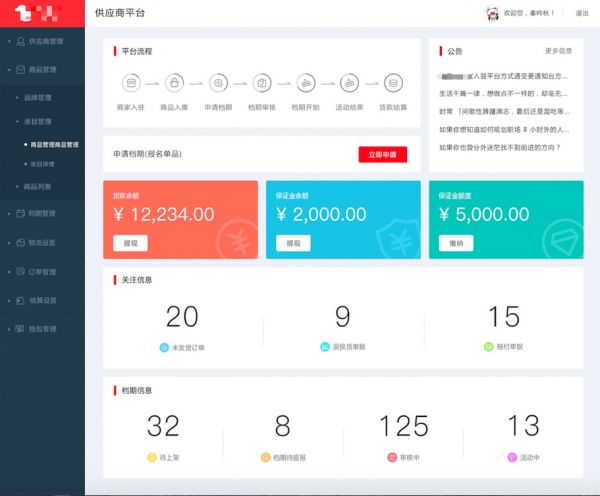Click the blue 未发货订单 icon
This screenshot has width=600, height=496.
[164, 347]
